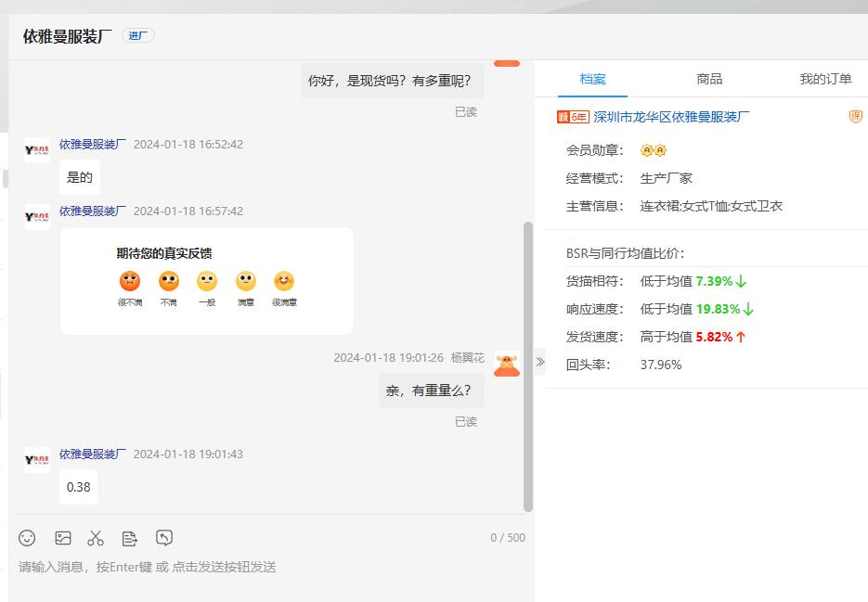
Task: Open the emoji picker in chat toolbar
Action: pos(27,538)
